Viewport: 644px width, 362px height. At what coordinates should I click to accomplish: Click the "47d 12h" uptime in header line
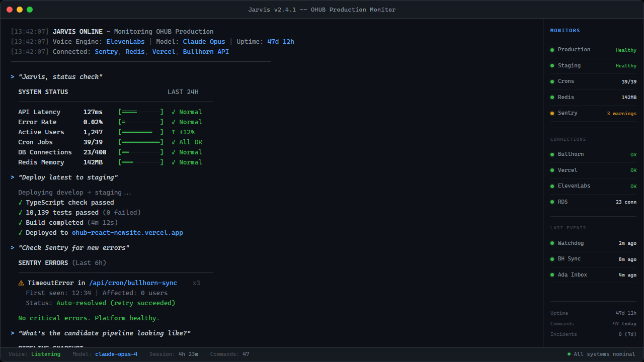click(x=281, y=42)
